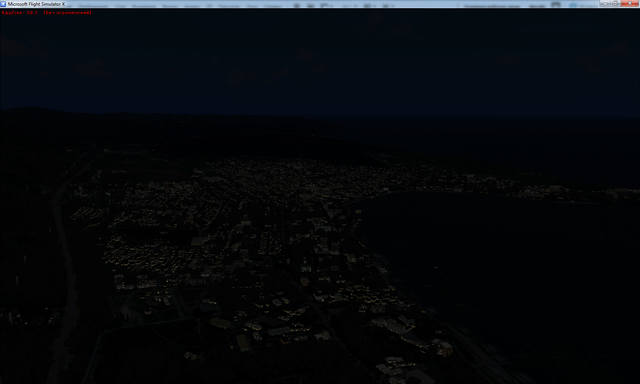Viewport: 640px width, 384px height.
Task: Click the red frame rate text overlay
Action: point(46,13)
